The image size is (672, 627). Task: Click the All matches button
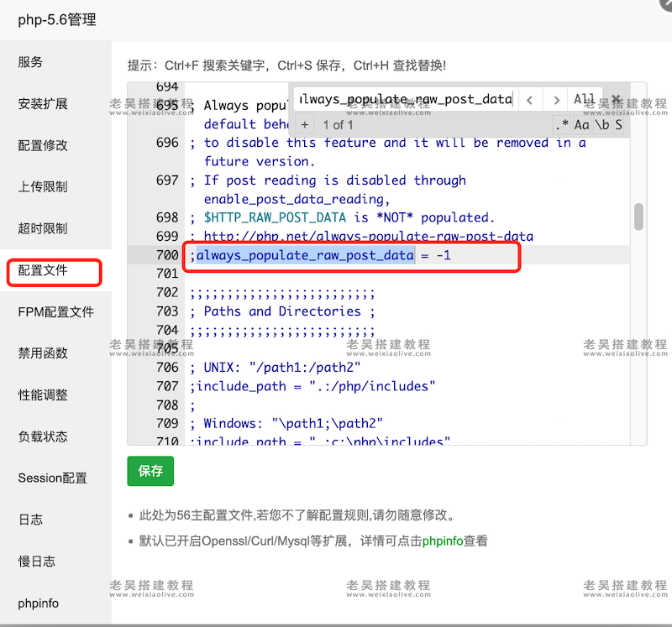coord(585,100)
